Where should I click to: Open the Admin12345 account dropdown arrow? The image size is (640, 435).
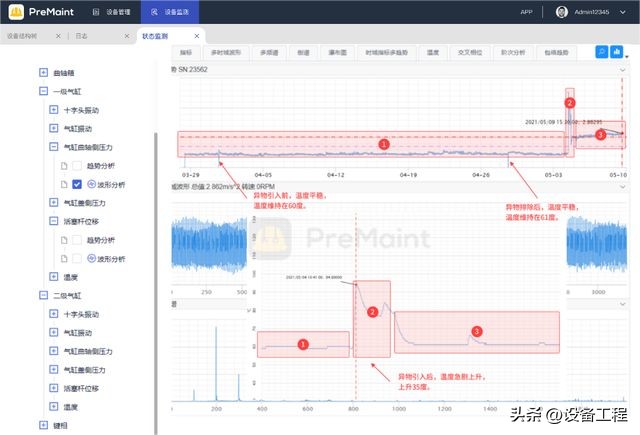coord(623,12)
